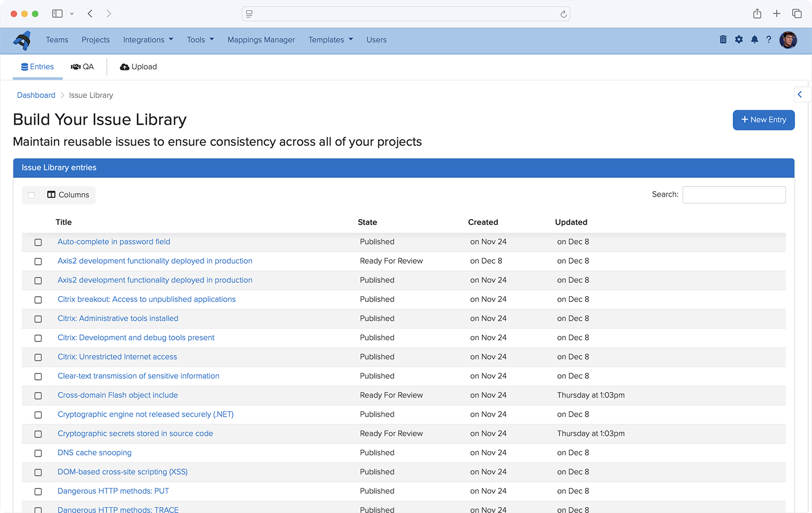Open a new browser tab with plus icon

(x=777, y=14)
